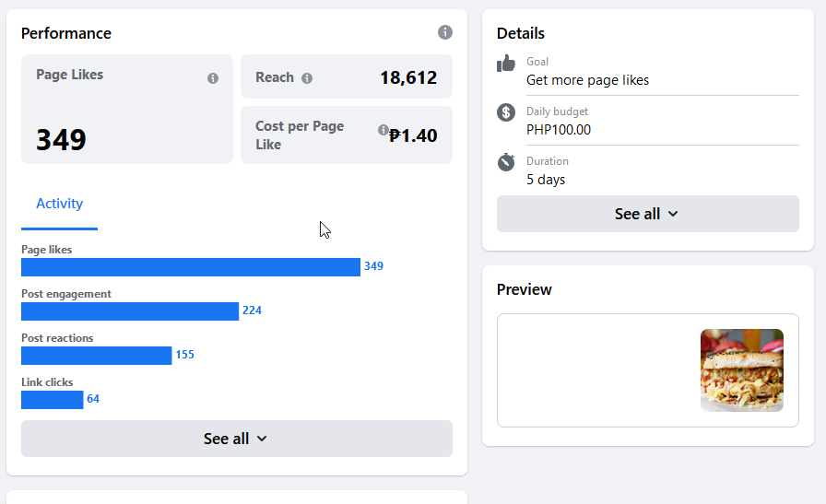Click the Link clicks bar
The width and height of the screenshot is (826, 504).
click(52, 400)
